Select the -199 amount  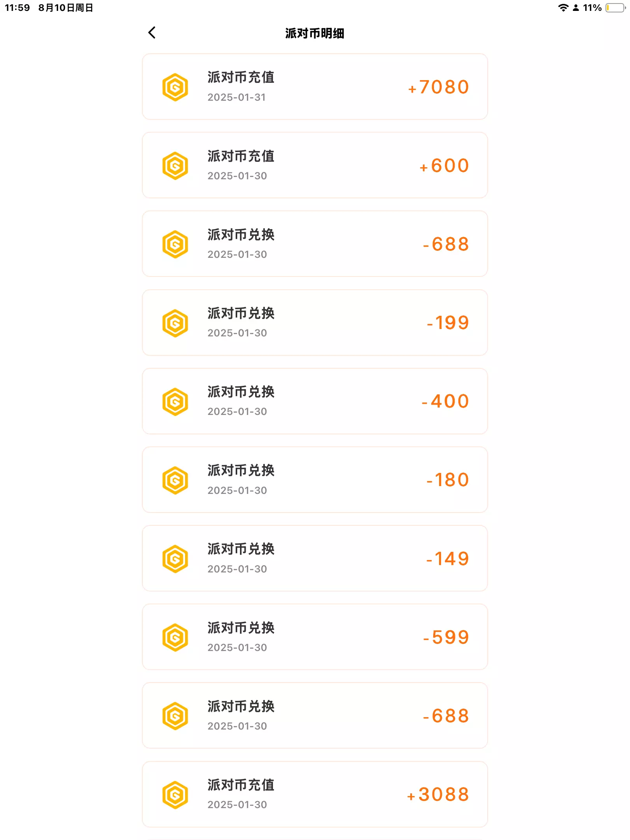[x=448, y=323]
